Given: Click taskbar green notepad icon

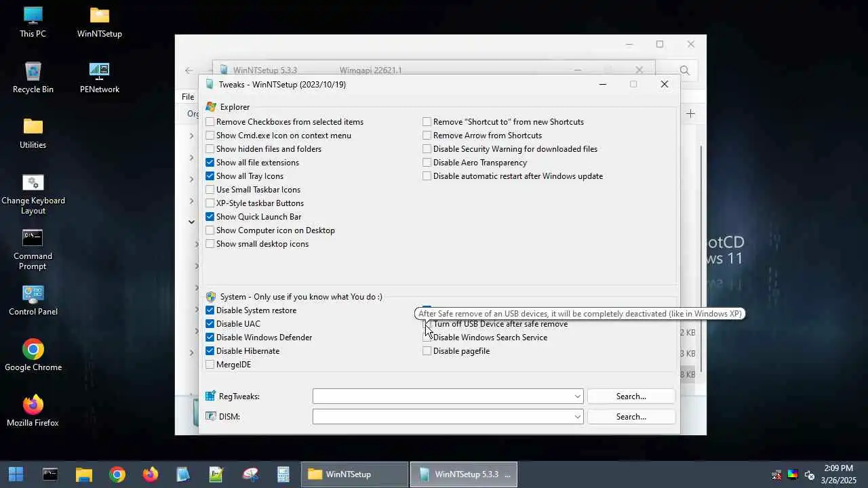Looking at the screenshot, I should click(x=216, y=474).
